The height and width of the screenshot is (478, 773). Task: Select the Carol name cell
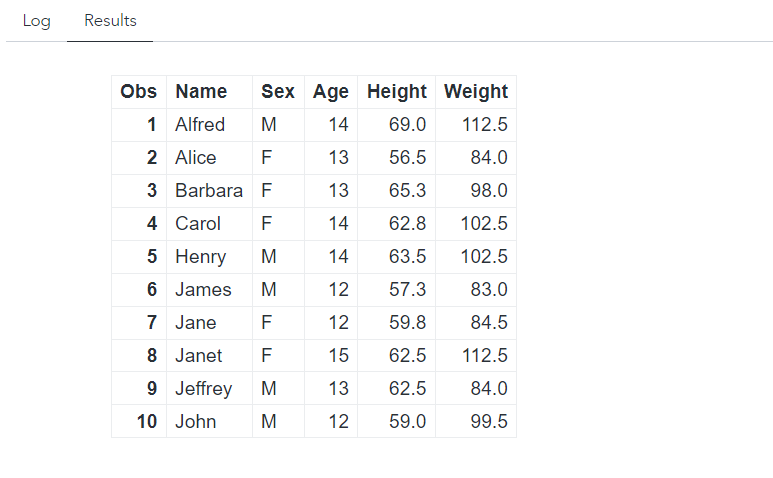(198, 224)
